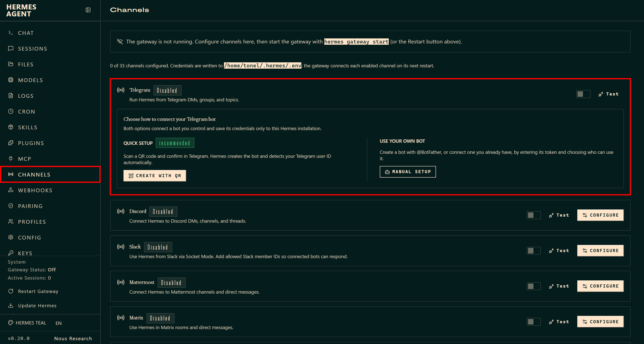This screenshot has height=344, width=644.
Task: Click the Cron clock icon
Action: [x=10, y=112]
